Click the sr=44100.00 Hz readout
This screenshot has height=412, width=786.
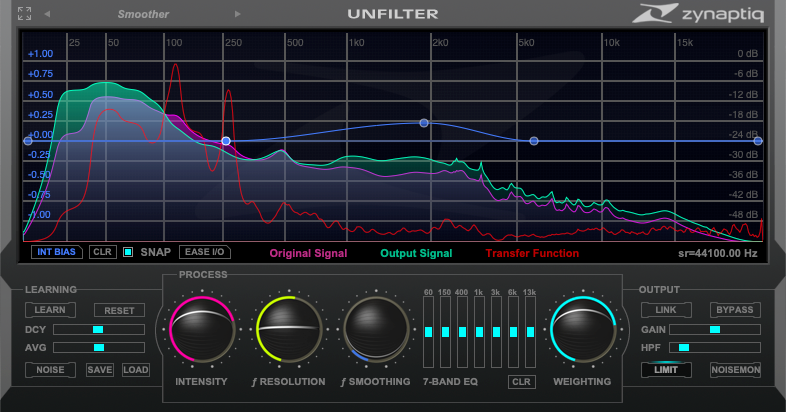click(x=718, y=254)
